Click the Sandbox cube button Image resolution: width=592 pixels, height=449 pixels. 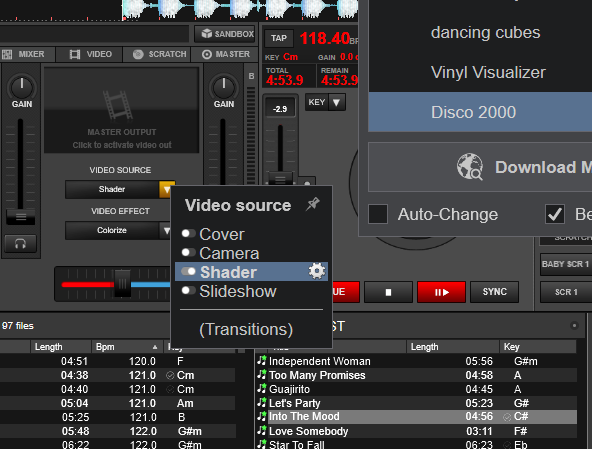click(x=225, y=34)
